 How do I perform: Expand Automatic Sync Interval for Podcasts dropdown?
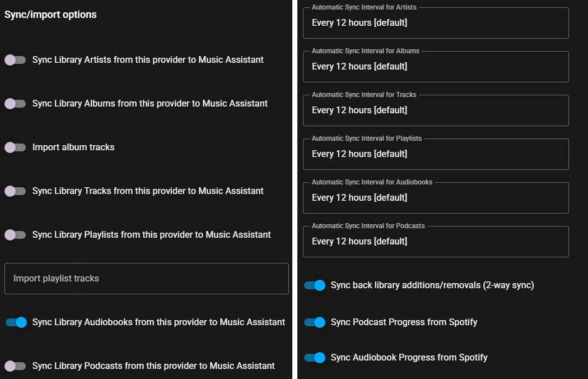[436, 242]
